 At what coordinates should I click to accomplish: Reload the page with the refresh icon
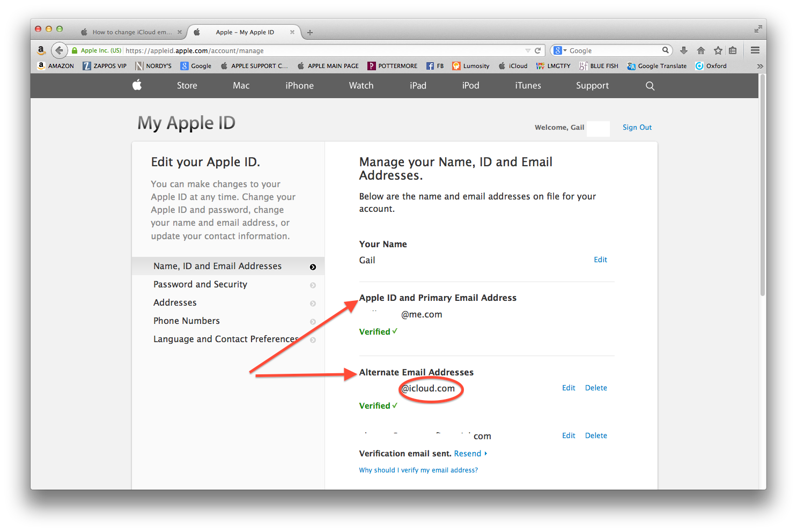(538, 50)
